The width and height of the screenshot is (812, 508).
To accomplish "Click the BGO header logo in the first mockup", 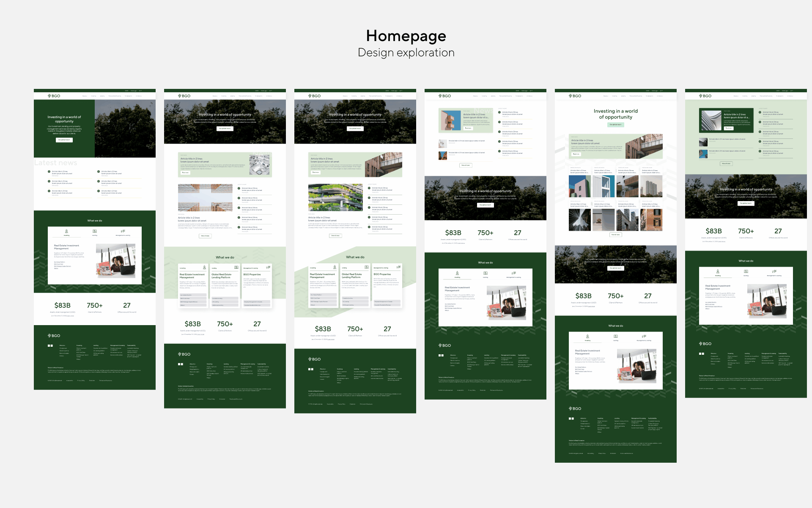I will pos(54,96).
